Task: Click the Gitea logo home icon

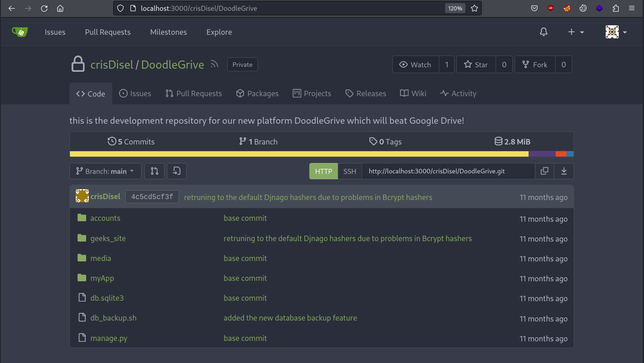Action: pyautogui.click(x=20, y=32)
